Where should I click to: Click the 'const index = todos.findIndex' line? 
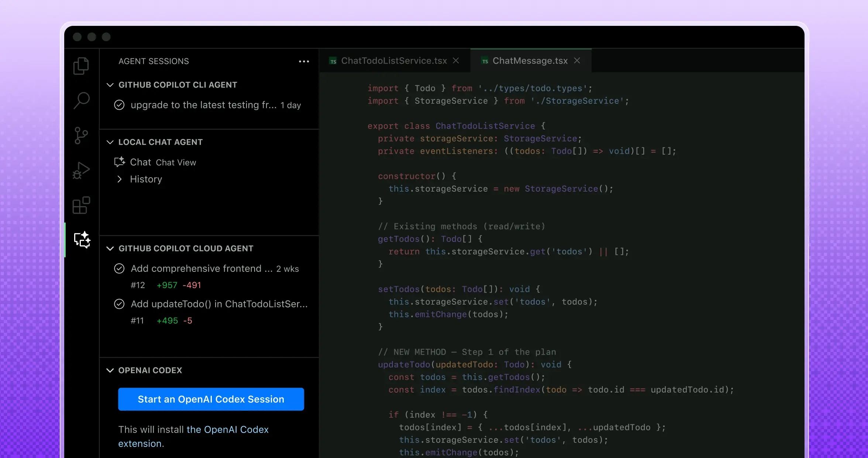[x=561, y=390]
